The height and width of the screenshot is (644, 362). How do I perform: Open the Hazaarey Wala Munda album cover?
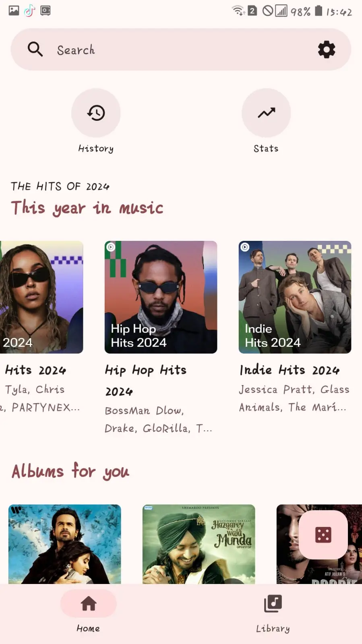pyautogui.click(x=199, y=544)
